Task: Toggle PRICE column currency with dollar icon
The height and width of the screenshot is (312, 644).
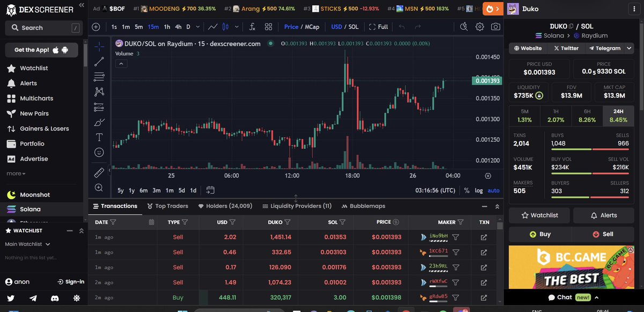Action: [x=396, y=222]
